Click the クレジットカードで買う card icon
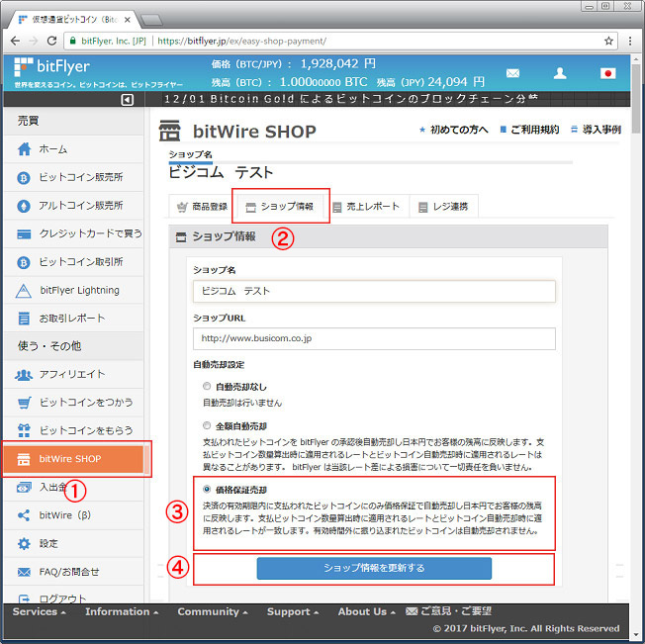645x644 pixels. point(24,234)
